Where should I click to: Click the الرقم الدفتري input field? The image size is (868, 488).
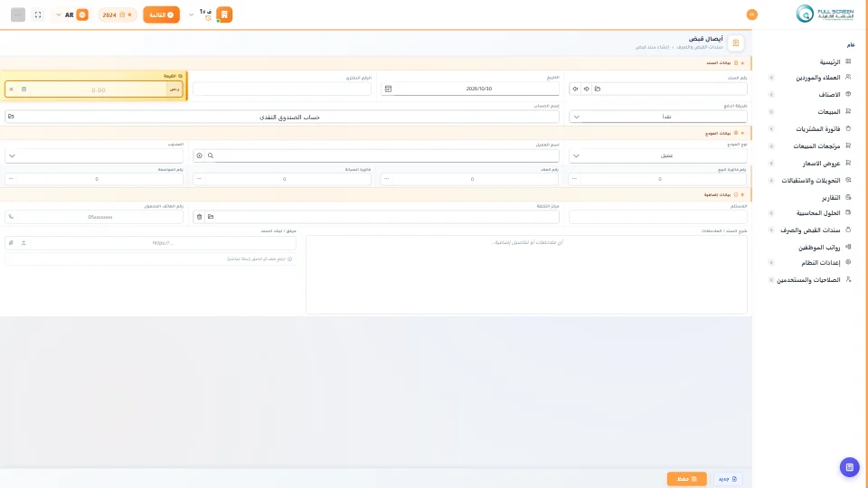[282, 89]
